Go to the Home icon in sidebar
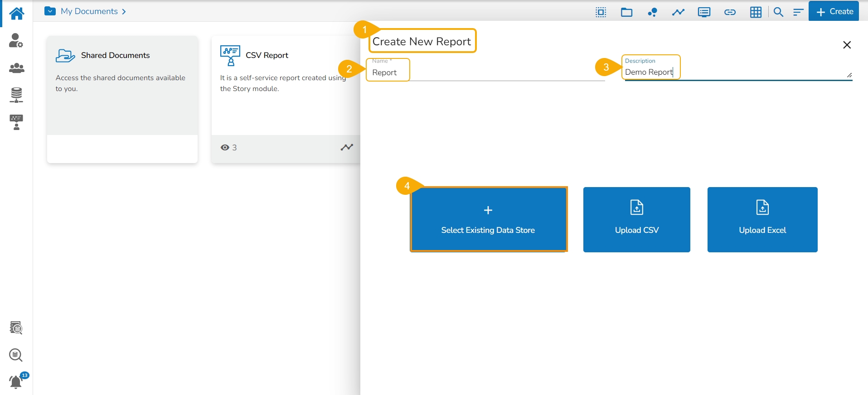The width and height of the screenshot is (868, 395). (16, 13)
